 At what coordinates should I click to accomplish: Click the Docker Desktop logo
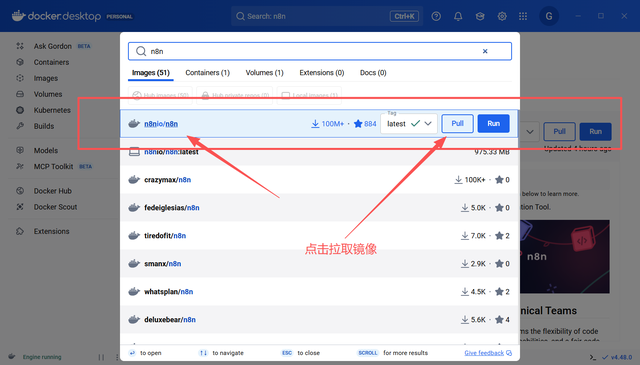tap(56, 16)
